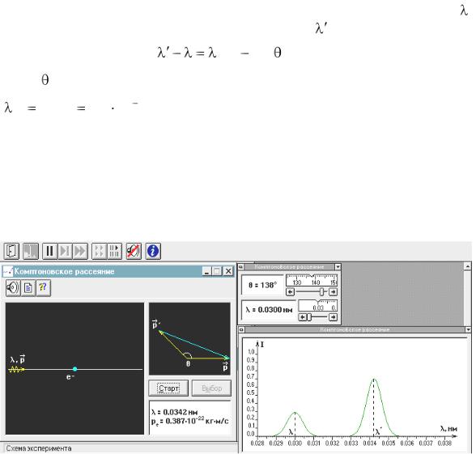The image size is (476, 454).
Task: Increase wavelength with right arrow button
Action: pyautogui.click(x=333, y=317)
